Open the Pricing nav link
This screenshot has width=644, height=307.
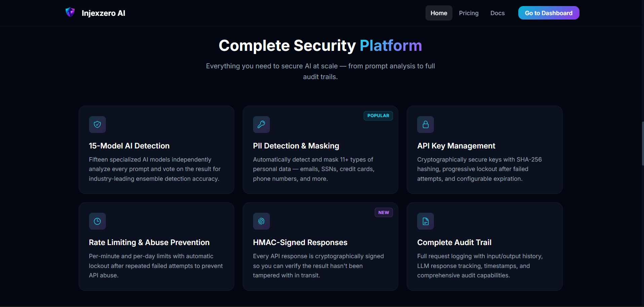pyautogui.click(x=469, y=13)
